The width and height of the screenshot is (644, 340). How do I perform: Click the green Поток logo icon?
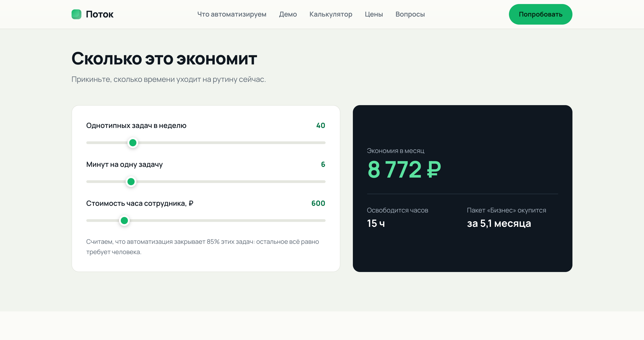pyautogui.click(x=76, y=14)
